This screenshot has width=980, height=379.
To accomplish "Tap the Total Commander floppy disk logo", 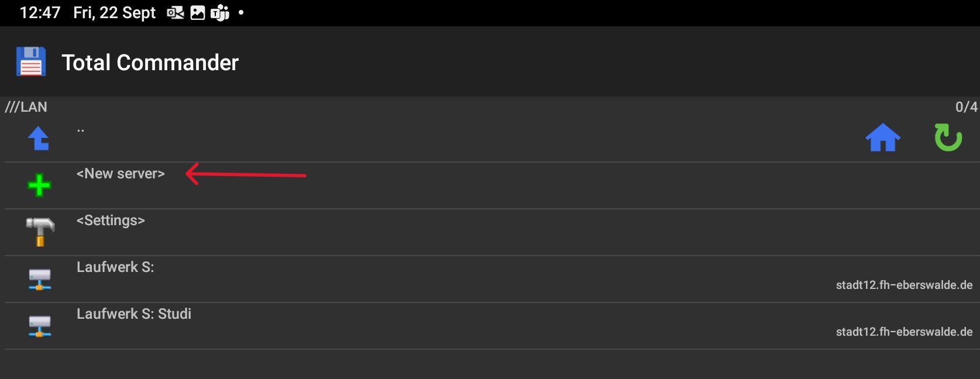I will [31, 61].
